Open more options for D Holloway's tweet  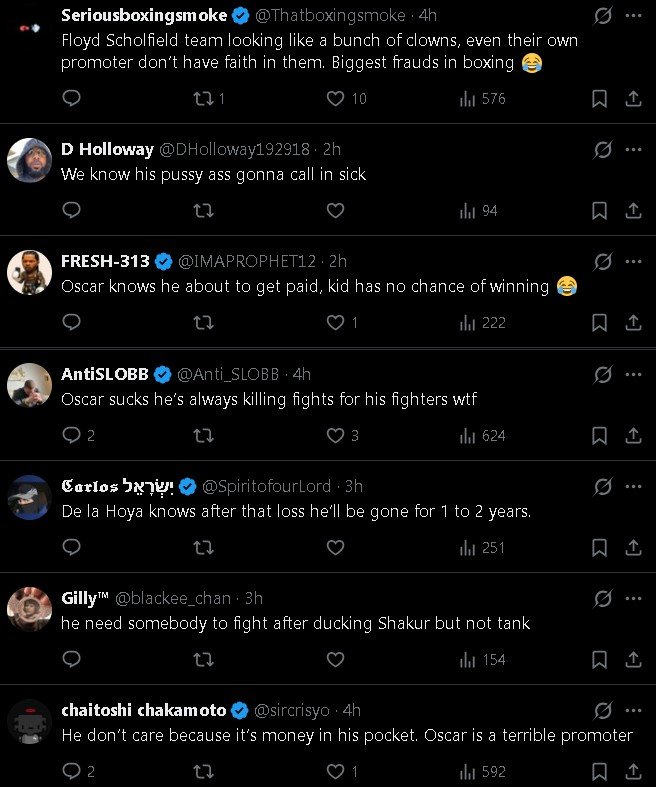coord(633,149)
